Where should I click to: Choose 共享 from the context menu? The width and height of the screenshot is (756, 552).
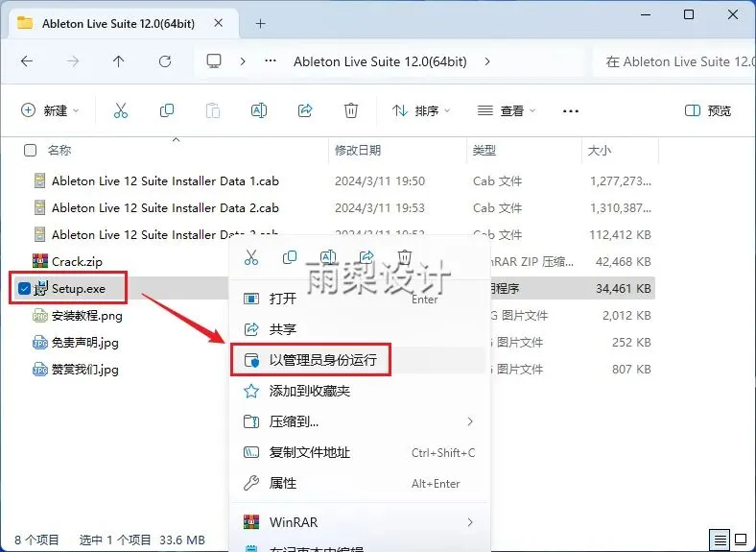[359, 329]
